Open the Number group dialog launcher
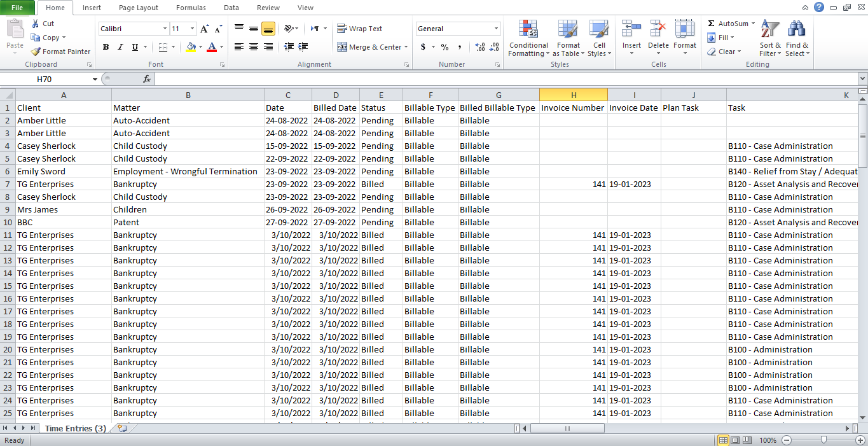This screenshot has height=446, width=868. [x=497, y=65]
